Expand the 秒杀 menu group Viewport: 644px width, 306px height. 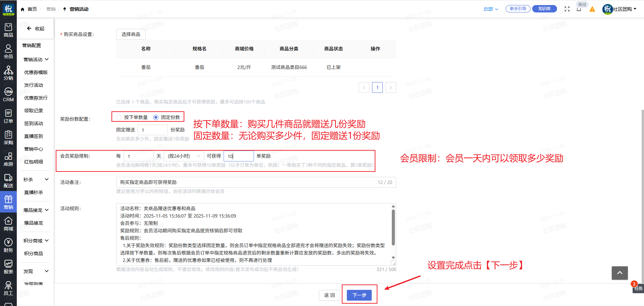pyautogui.click(x=36, y=180)
